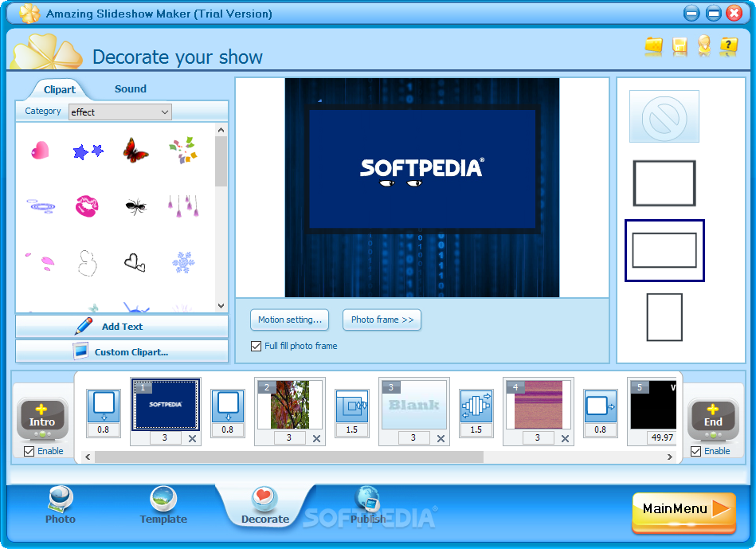
Task: Open transition between slides 3 and 4
Action: (476, 406)
